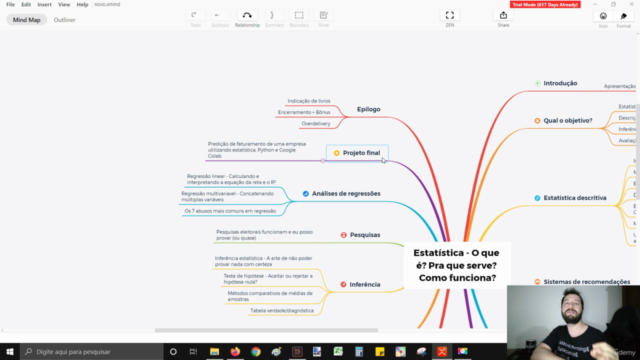Click the orange marker beside Sistemas de recomendações
Viewport: 640px width, 360px height.
coord(537,282)
